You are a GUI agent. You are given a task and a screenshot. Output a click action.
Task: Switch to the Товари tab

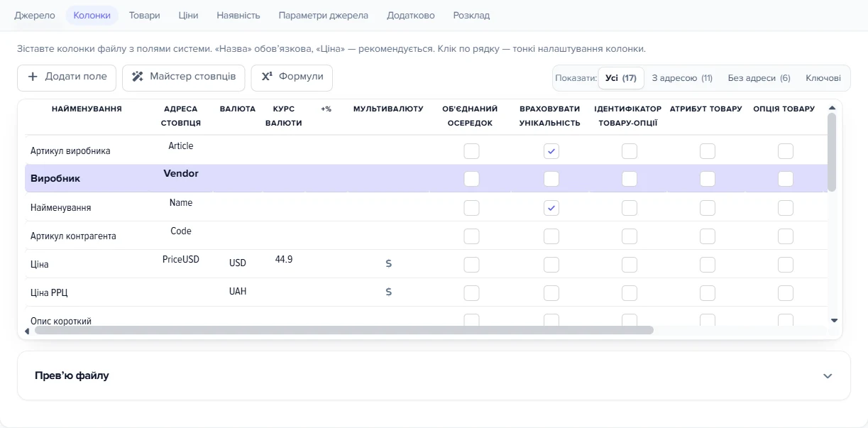(x=145, y=15)
